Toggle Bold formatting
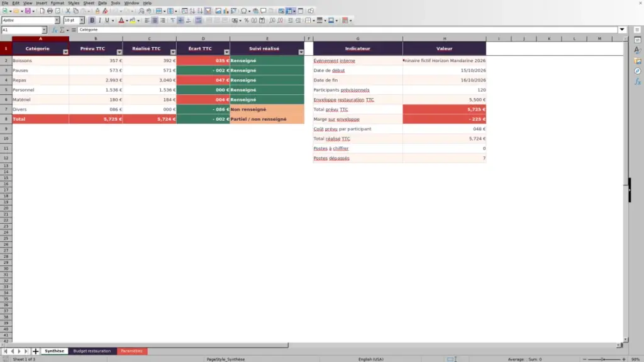Screen dimensions: 644x362 click(92, 21)
